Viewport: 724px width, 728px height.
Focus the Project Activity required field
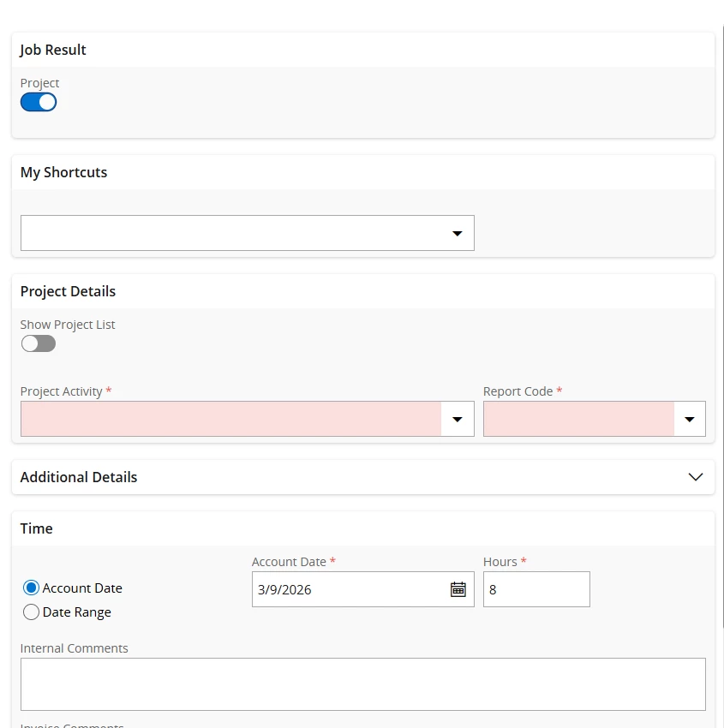231,419
